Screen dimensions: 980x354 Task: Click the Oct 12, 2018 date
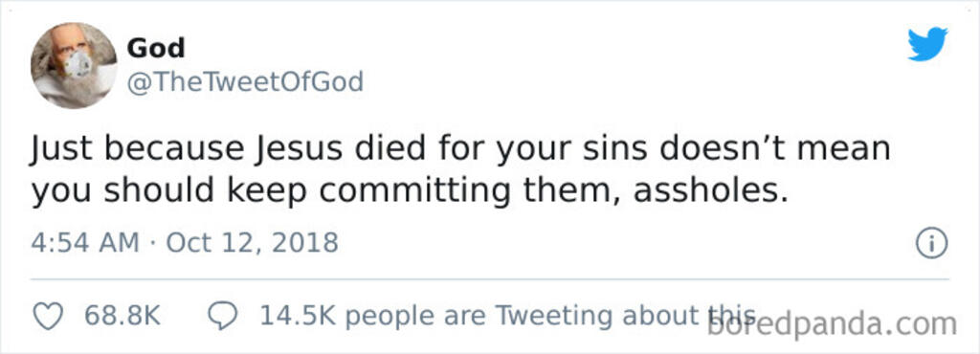[x=252, y=243]
